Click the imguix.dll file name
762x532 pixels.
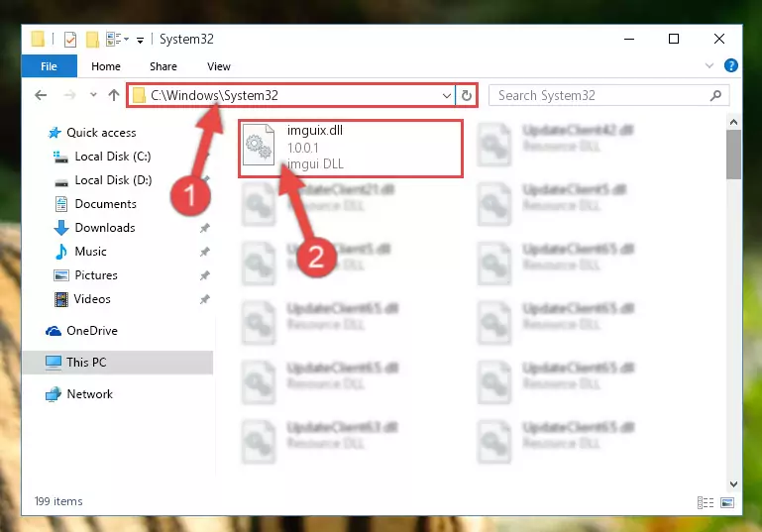pyautogui.click(x=315, y=131)
